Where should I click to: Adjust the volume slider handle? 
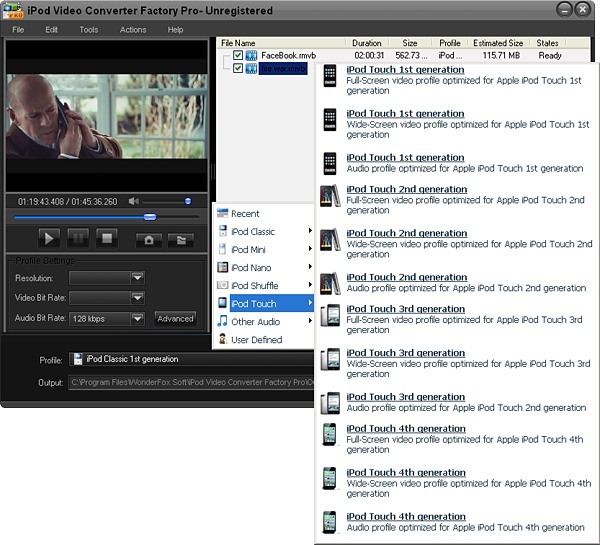188,201
